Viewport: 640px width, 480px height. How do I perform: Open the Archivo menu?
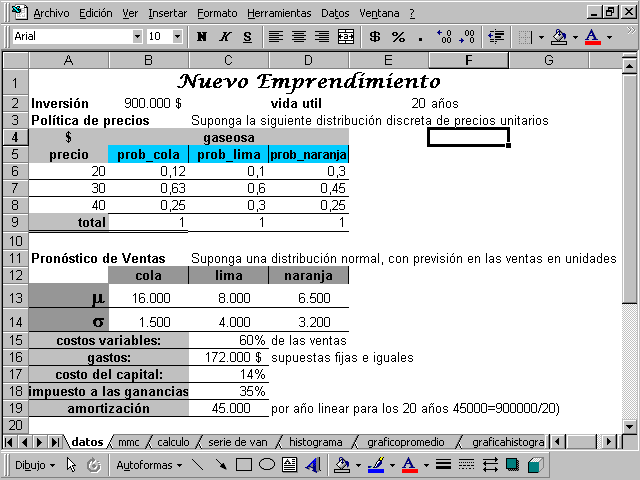[x=51, y=13]
